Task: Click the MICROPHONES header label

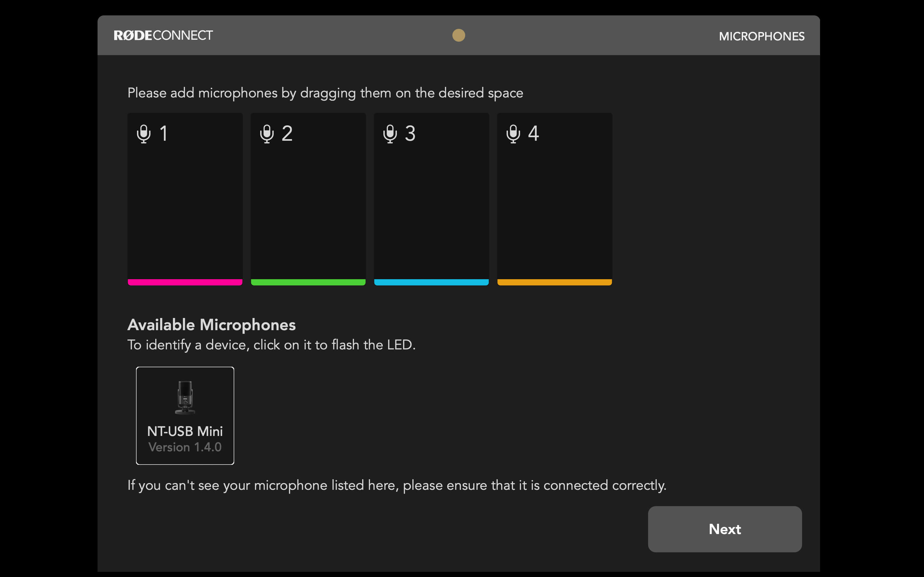Action: pos(761,36)
